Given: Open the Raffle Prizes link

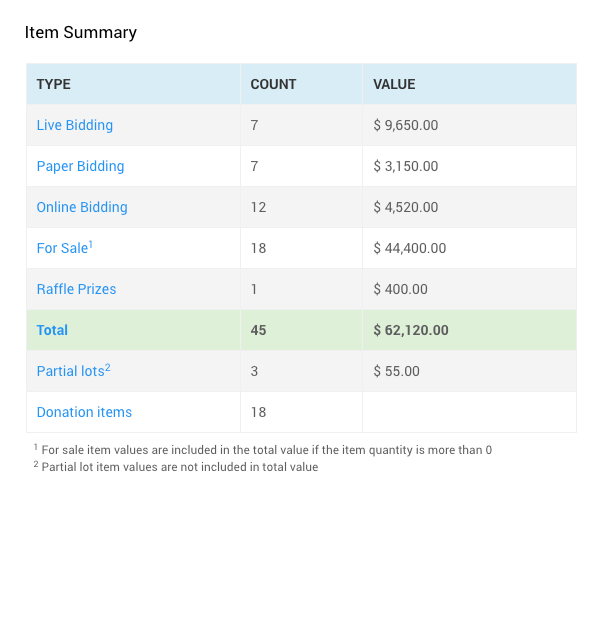Looking at the screenshot, I should (76, 289).
